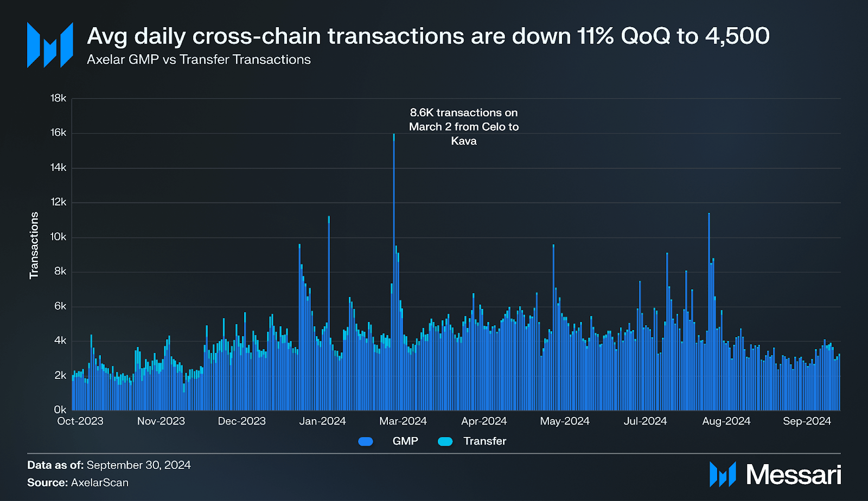Click the Messari logo icon bottom-right
The height and width of the screenshot is (501, 868).
click(723, 474)
